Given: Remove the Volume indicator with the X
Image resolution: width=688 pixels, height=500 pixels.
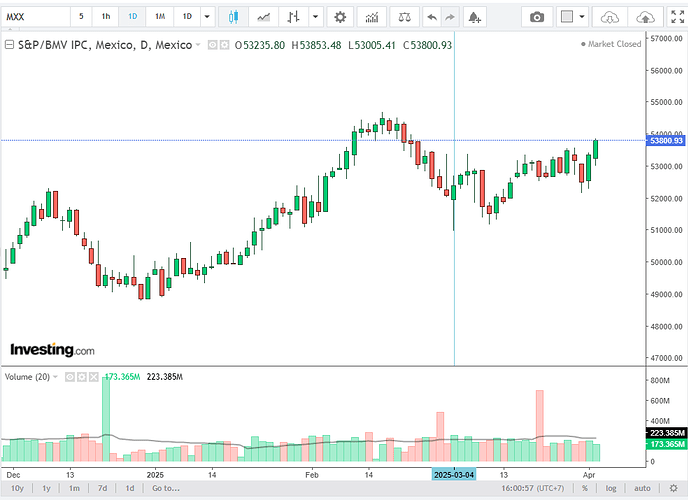Looking at the screenshot, I should (94, 377).
